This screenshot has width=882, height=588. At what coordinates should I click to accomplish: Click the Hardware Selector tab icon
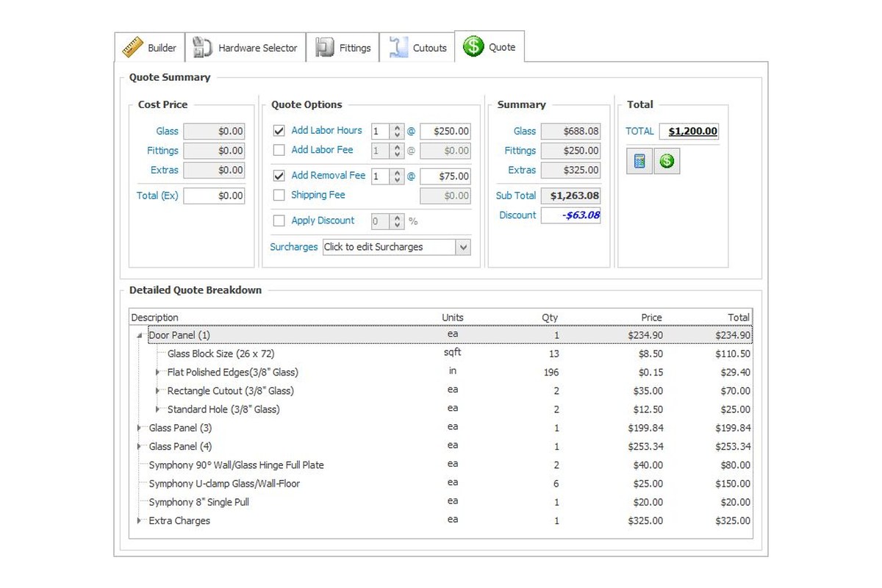click(x=202, y=48)
